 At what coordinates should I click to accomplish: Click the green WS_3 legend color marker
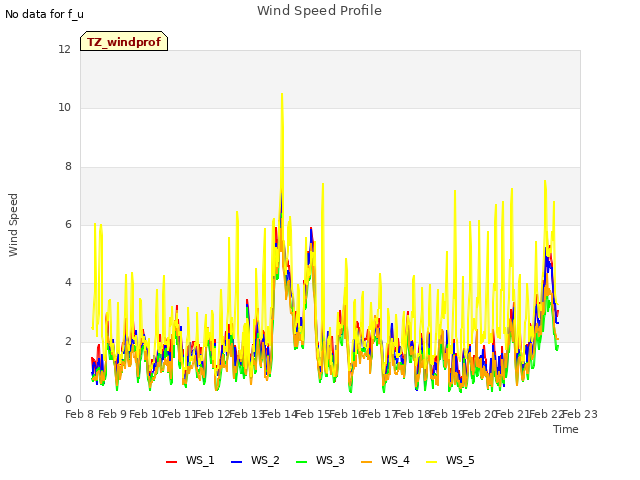click(301, 462)
